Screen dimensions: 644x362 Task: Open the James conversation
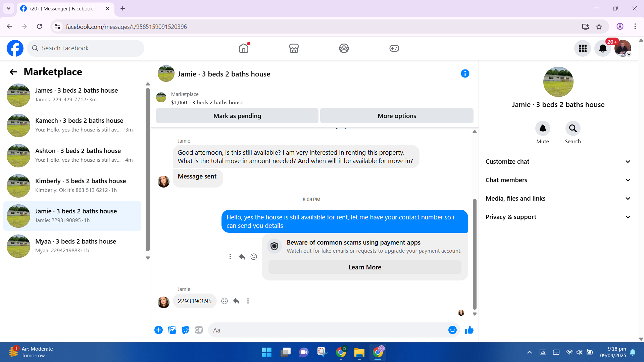click(x=72, y=95)
